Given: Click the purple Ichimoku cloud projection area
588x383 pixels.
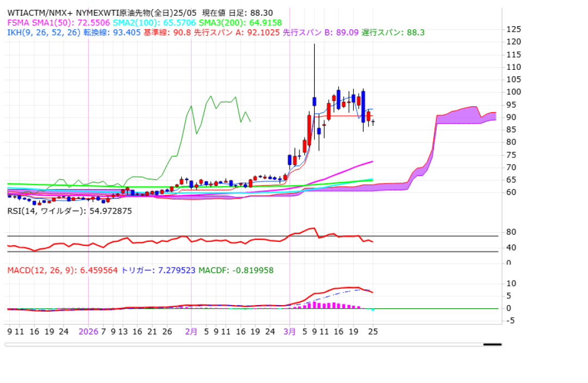Looking at the screenshot, I should tap(457, 115).
